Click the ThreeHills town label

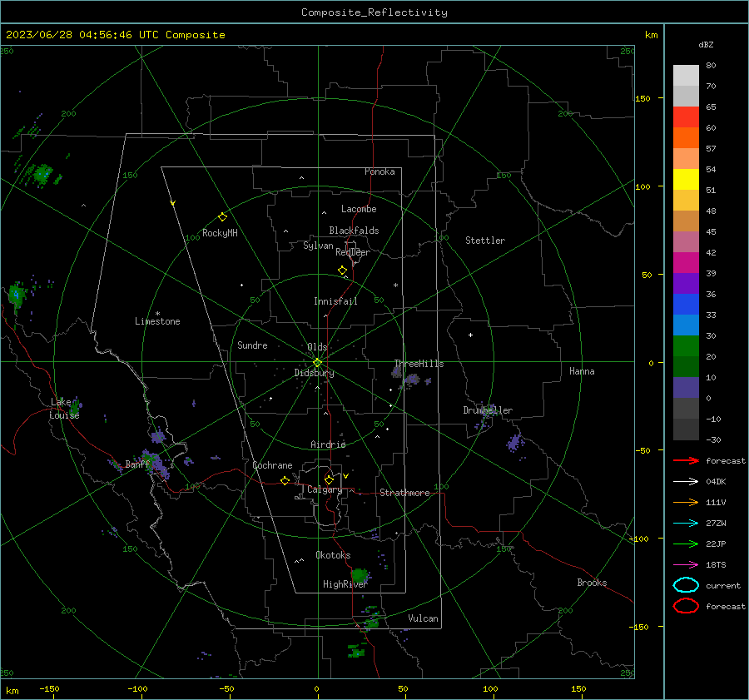coord(419,364)
